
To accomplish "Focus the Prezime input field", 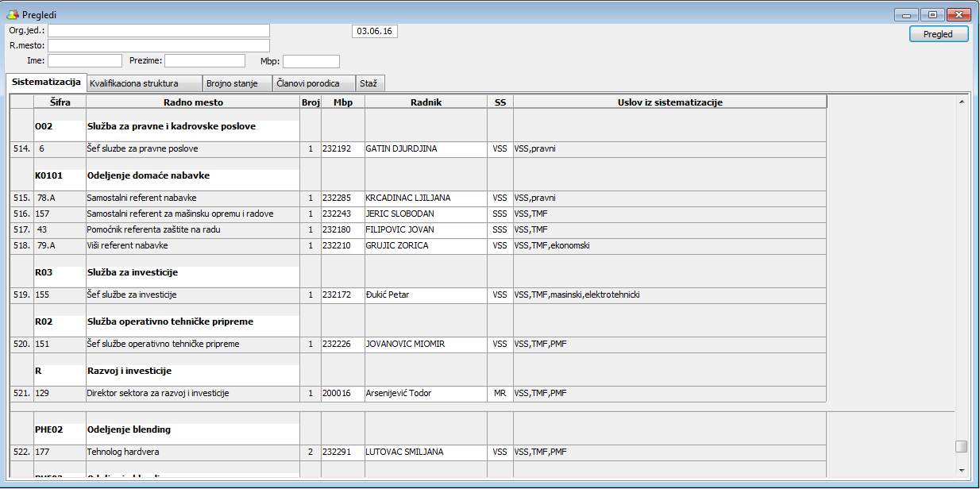I will point(205,61).
